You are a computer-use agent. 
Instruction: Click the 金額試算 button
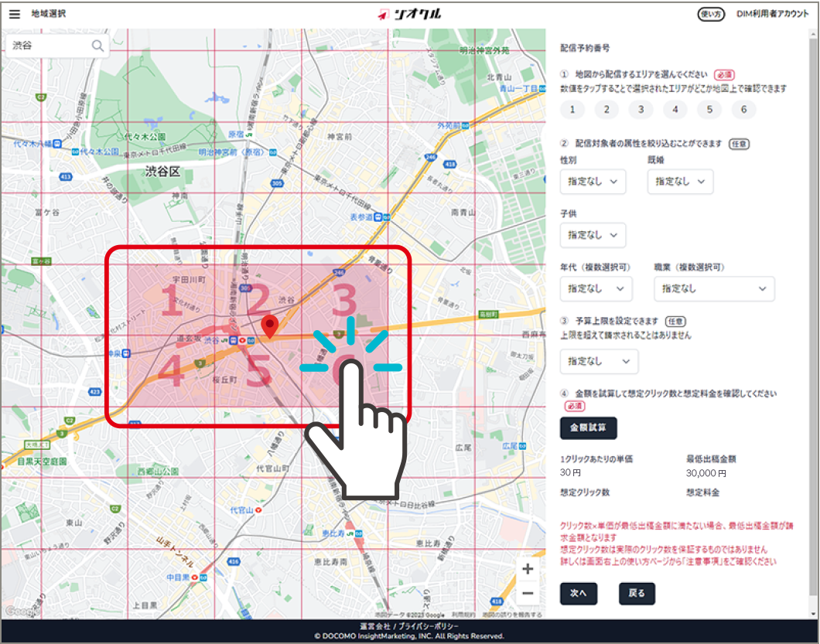(x=588, y=428)
